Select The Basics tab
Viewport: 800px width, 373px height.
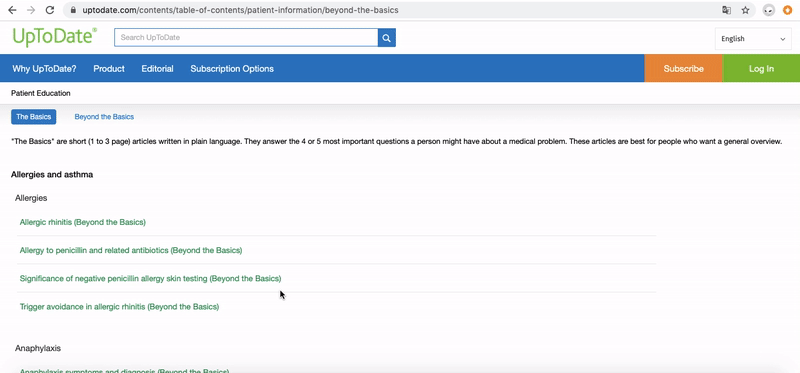point(34,117)
